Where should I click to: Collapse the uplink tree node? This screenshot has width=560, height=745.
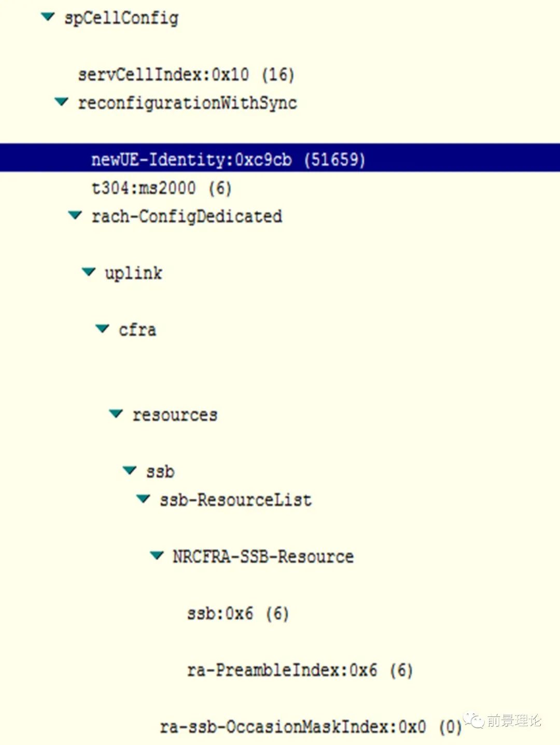pos(89,272)
